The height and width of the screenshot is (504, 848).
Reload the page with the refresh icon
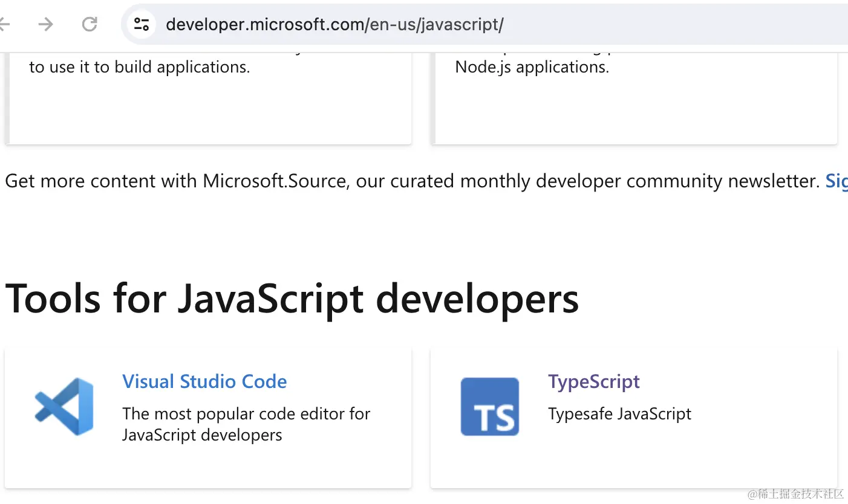coord(90,24)
